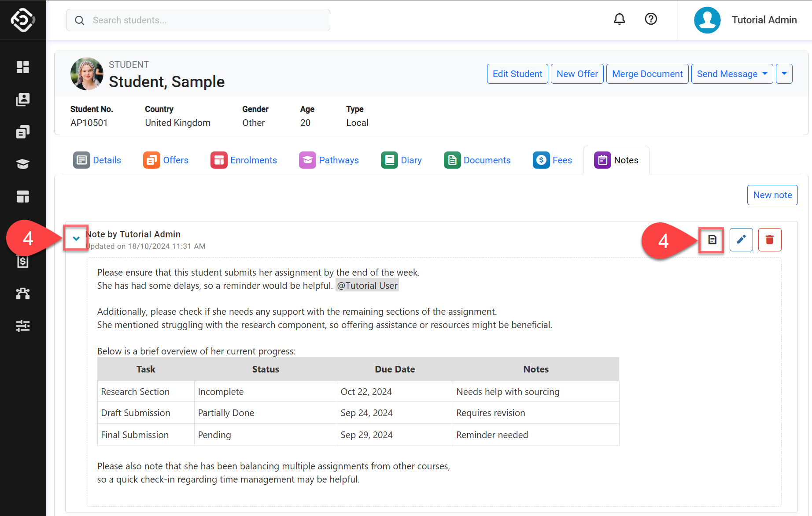Click the settings sliders icon in sidebar
The width and height of the screenshot is (812, 516).
pyautogui.click(x=23, y=326)
